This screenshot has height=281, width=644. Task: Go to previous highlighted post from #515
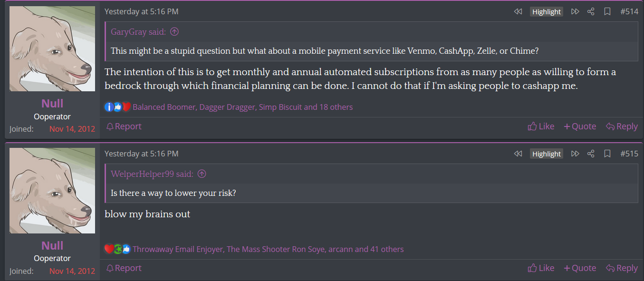coord(518,154)
